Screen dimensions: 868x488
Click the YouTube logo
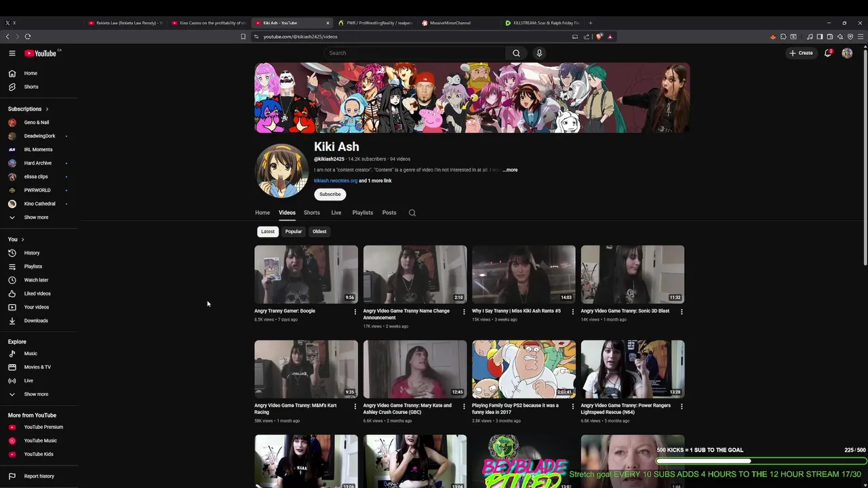click(x=41, y=53)
